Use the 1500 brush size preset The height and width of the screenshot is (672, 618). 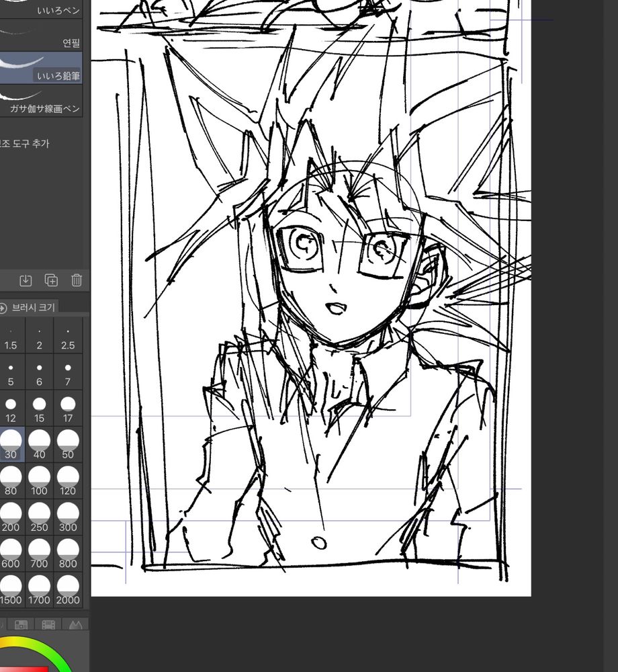[x=11, y=591]
